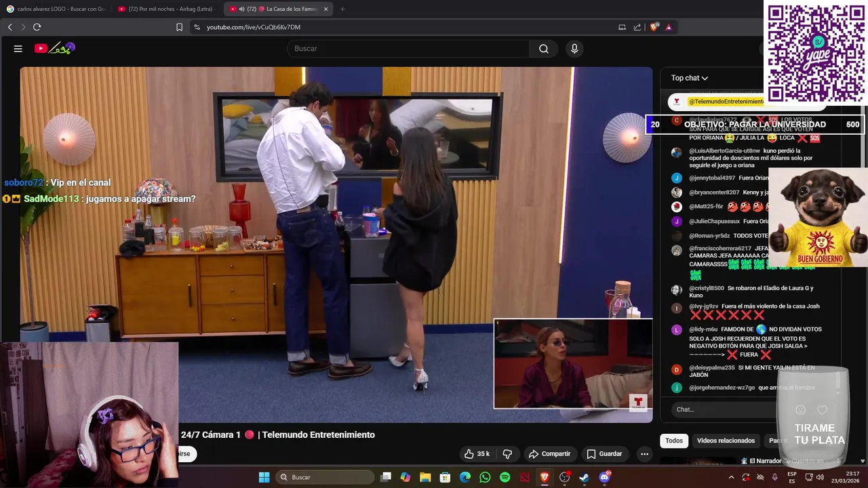Click username @cristyl8500 in chat

tap(707, 288)
